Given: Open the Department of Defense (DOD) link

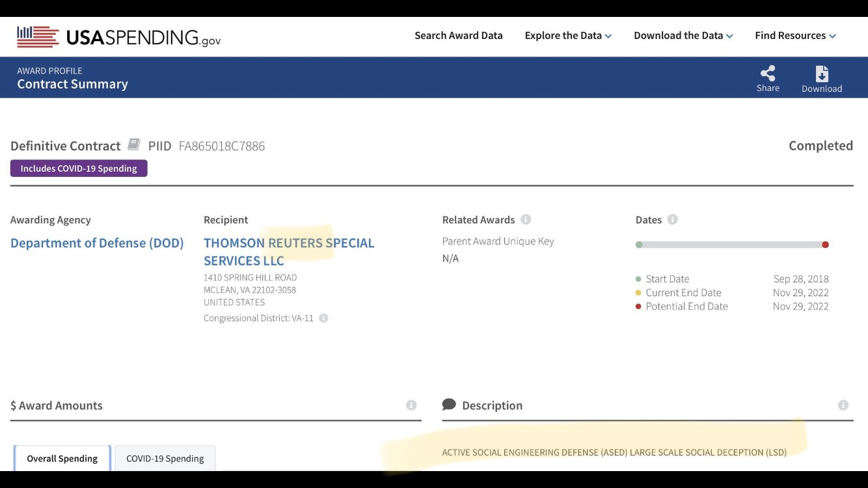Looking at the screenshot, I should (x=97, y=243).
